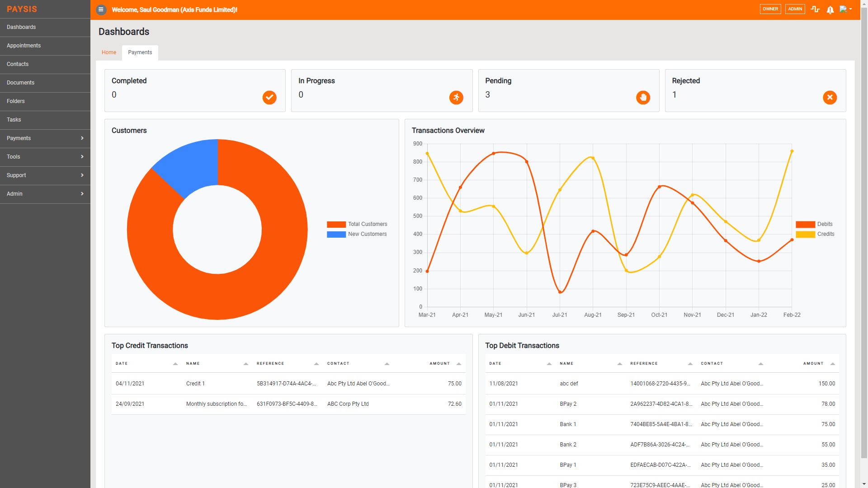Click the In Progress running figure icon
Image resolution: width=868 pixels, height=488 pixels.
(x=456, y=98)
